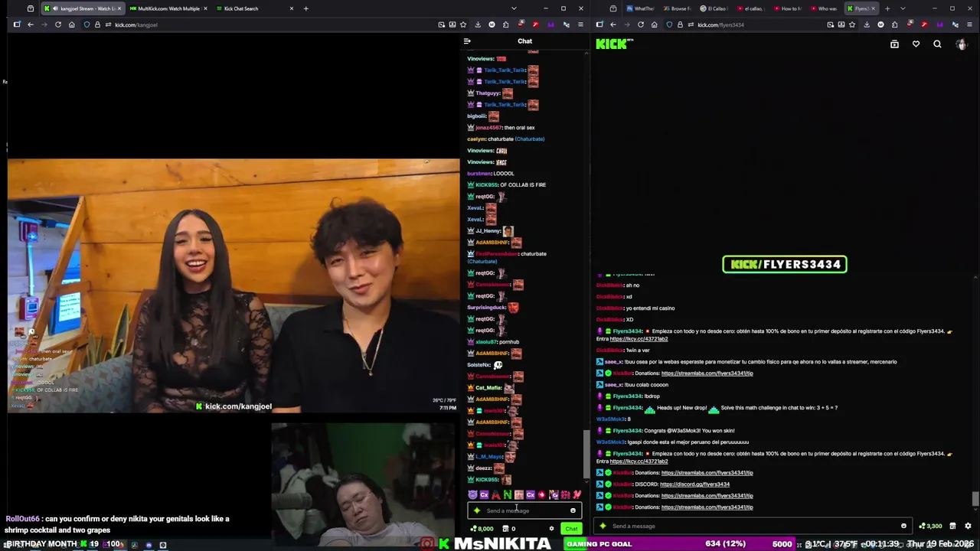The height and width of the screenshot is (551, 980).
Task: Open the last streamlabs.com/flyers34341/tip link
Action: (707, 507)
